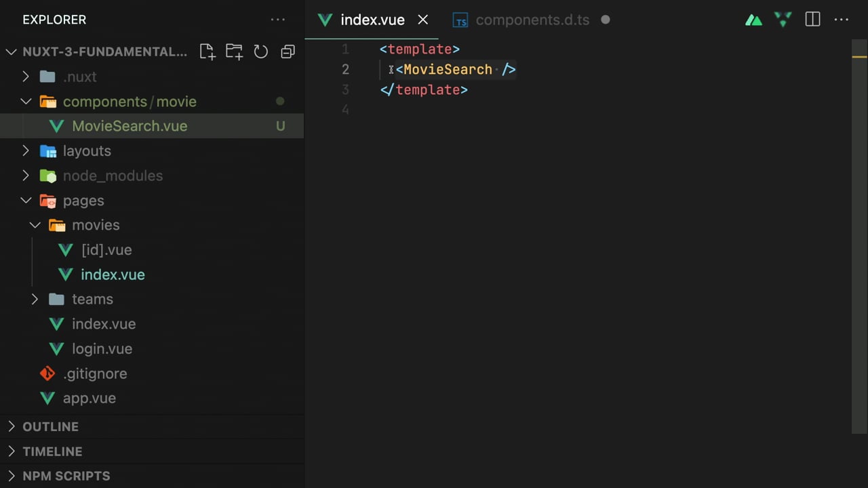Collapse the NUXT-3-FUNDAMENTALS project root
Image resolution: width=868 pixels, height=488 pixels.
click(11, 52)
